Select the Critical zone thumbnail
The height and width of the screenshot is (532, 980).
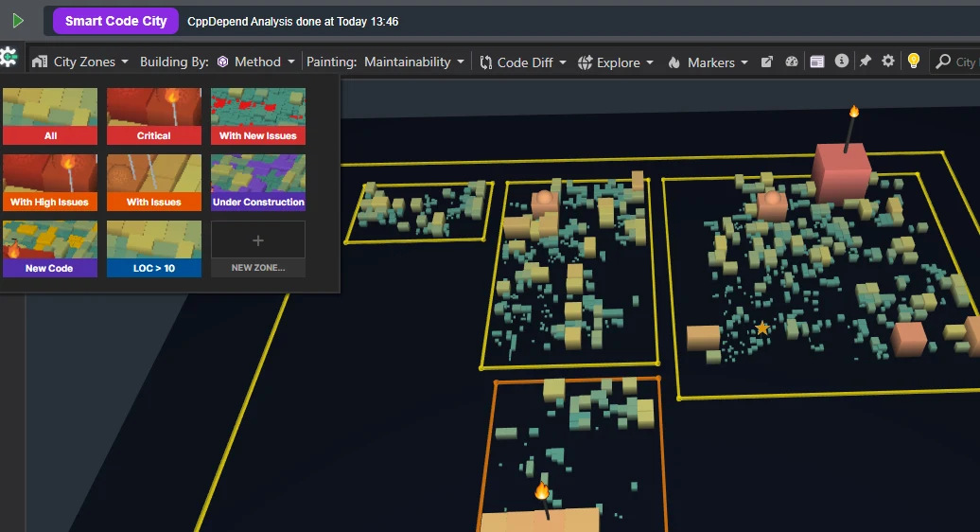click(154, 116)
